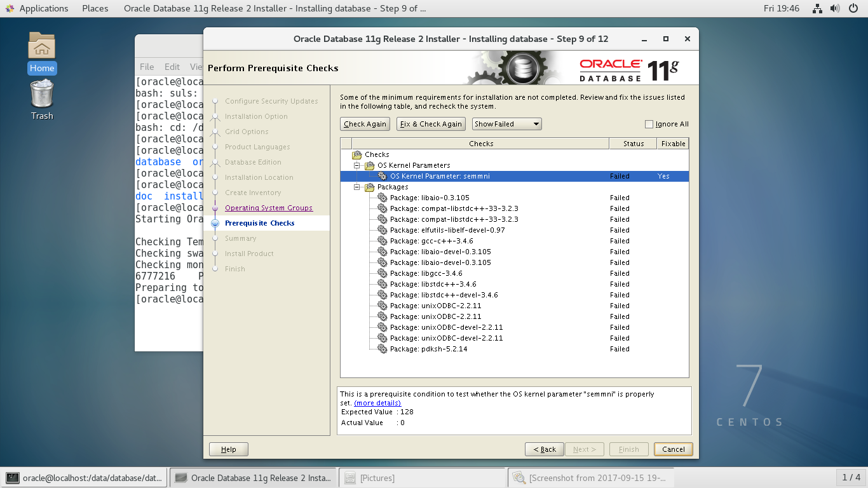
Task: Tick the Ignore All checkbox
Action: tap(649, 124)
